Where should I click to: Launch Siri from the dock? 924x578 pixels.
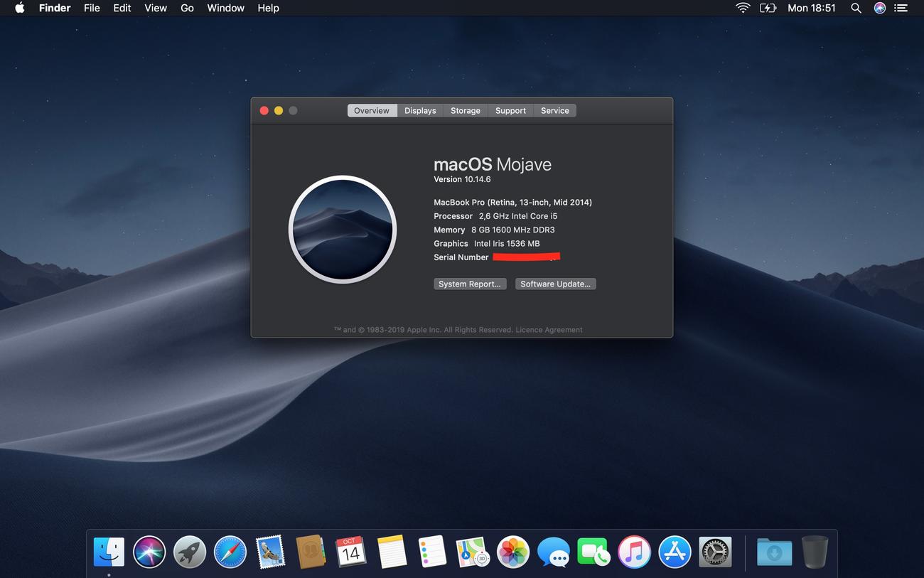149,552
